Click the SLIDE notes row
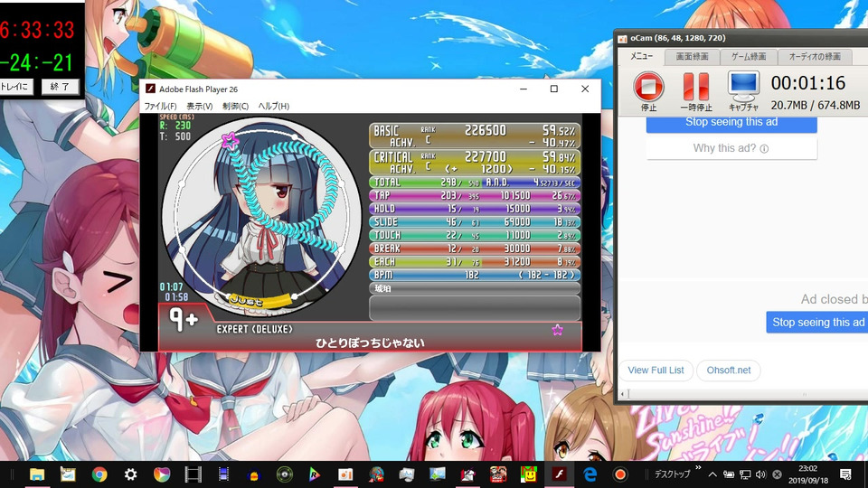The height and width of the screenshot is (488, 868). coord(475,222)
